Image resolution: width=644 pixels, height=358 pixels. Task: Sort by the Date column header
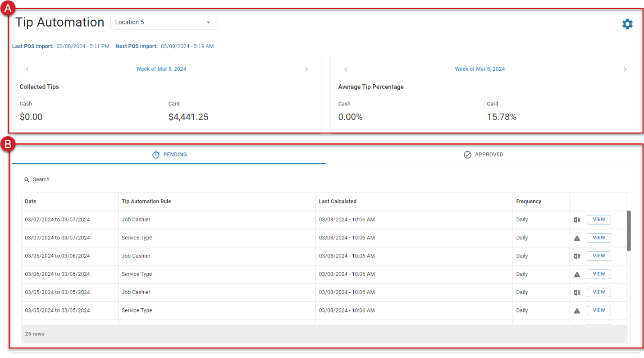(x=70, y=202)
